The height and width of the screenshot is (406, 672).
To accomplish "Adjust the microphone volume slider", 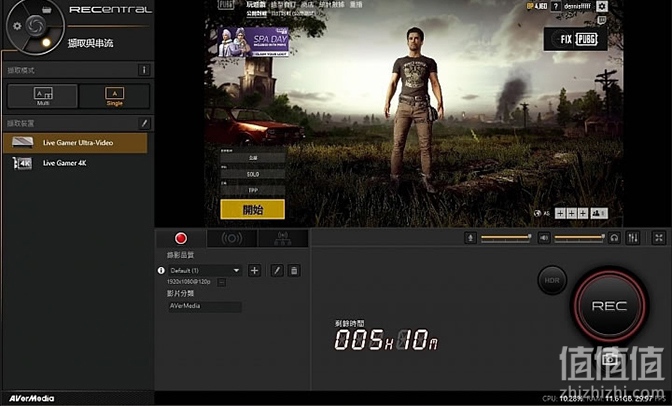I will click(506, 237).
